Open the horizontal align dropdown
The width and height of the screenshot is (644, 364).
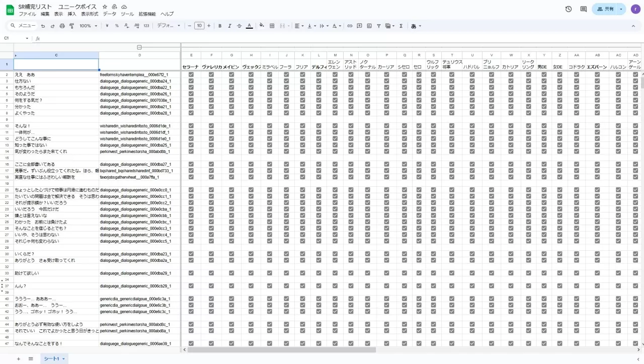pos(299,26)
